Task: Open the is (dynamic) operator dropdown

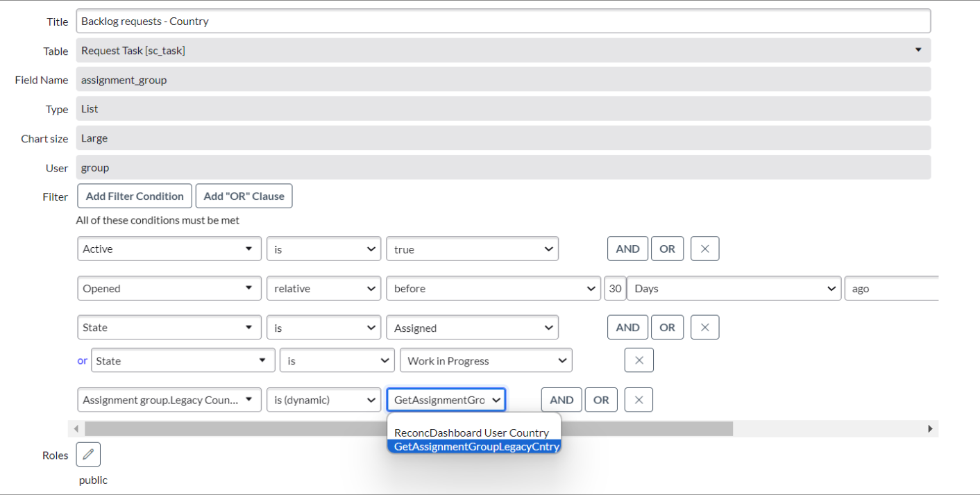Action: point(324,399)
